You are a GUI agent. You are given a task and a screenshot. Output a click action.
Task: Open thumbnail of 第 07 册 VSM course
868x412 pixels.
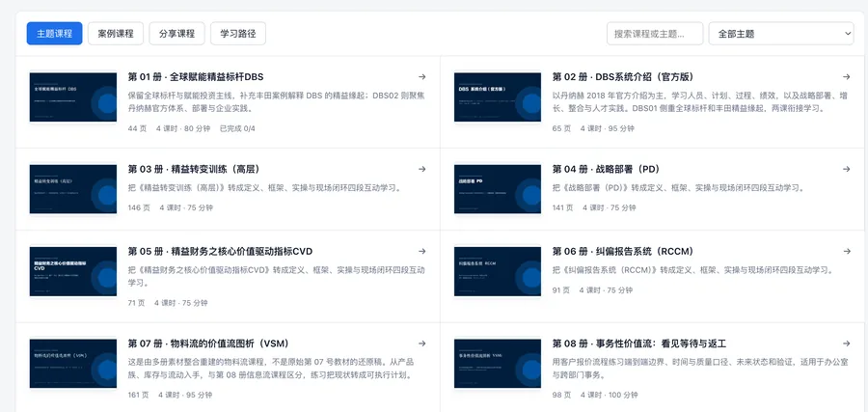73,363
